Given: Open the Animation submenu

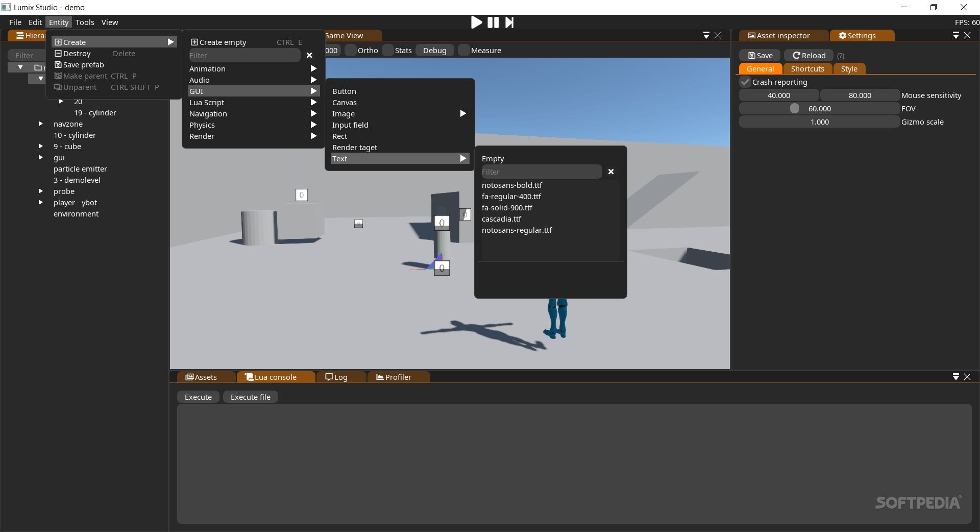Looking at the screenshot, I should point(253,68).
